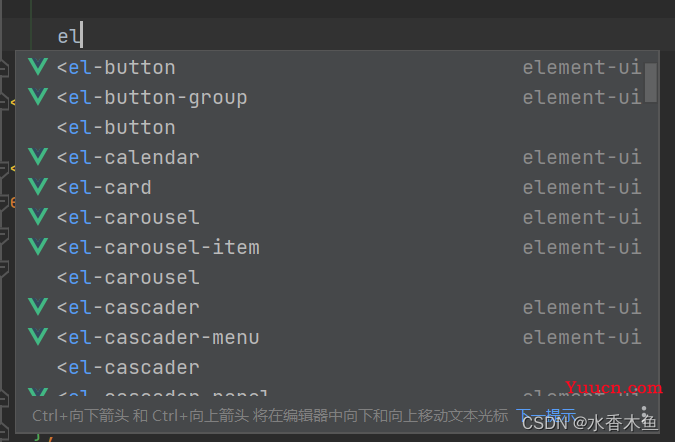Choose the el-button-group completion entry
The height and width of the screenshot is (442, 675).
click(x=330, y=97)
